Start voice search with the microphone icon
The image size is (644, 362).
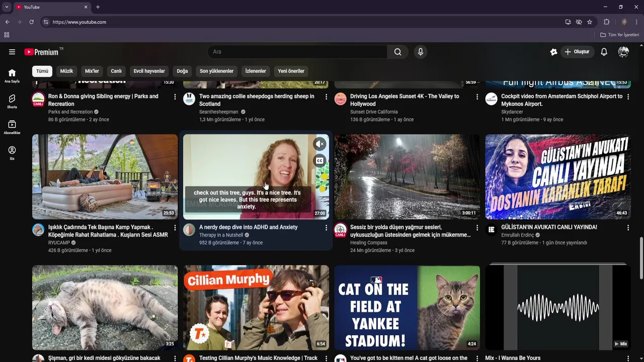(421, 52)
